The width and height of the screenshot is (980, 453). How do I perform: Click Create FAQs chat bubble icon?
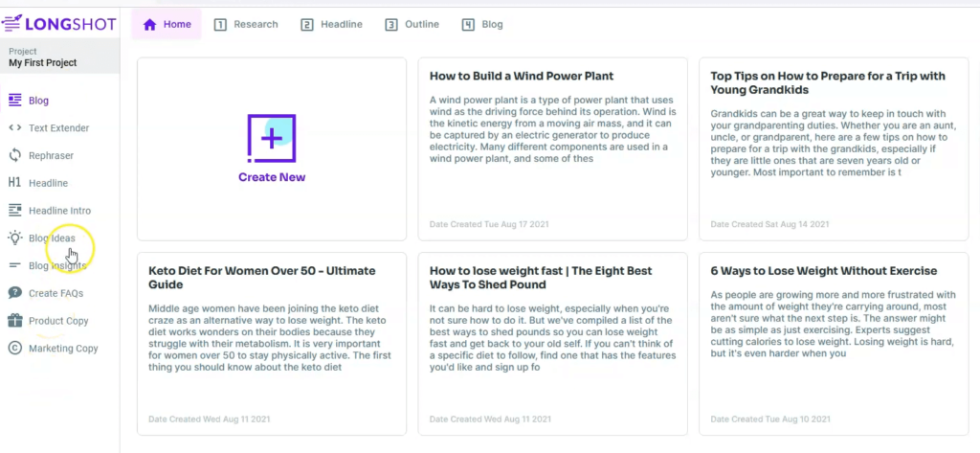point(15,293)
